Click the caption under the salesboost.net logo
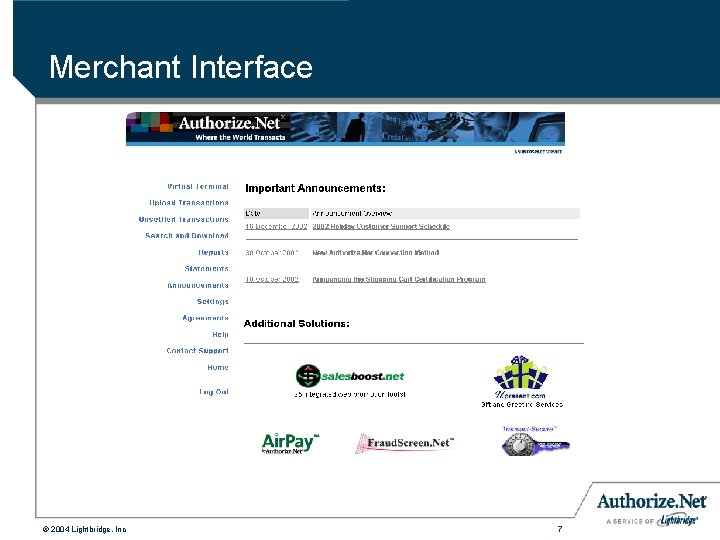The width and height of the screenshot is (720, 540). point(350,394)
